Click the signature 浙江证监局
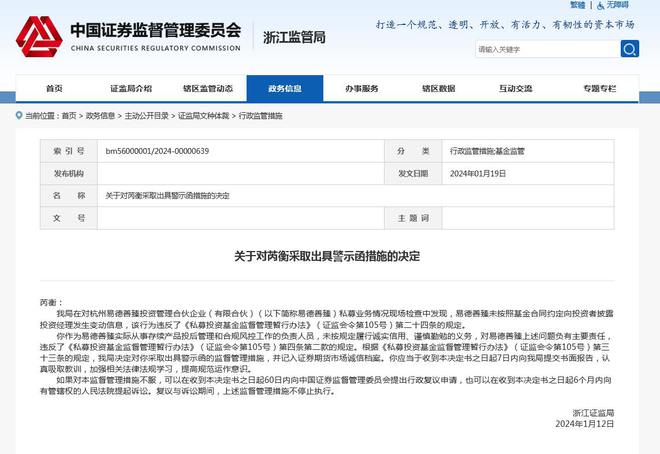 click(x=593, y=413)
